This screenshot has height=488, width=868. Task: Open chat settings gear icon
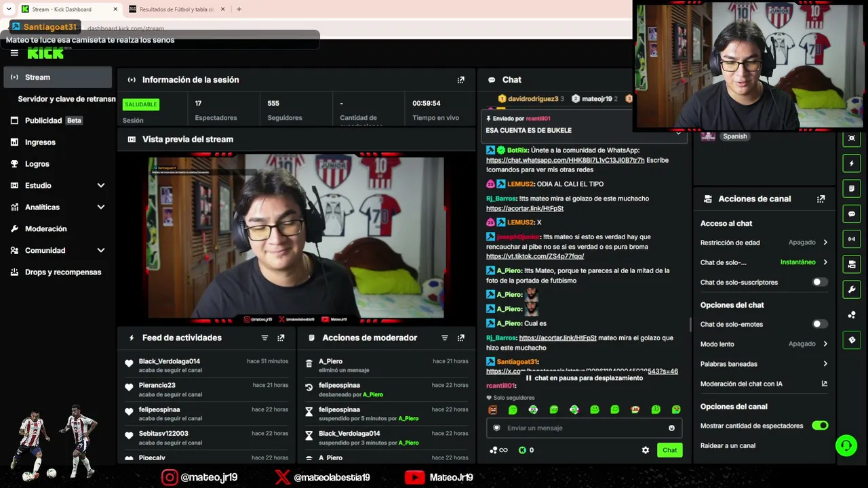(646, 450)
